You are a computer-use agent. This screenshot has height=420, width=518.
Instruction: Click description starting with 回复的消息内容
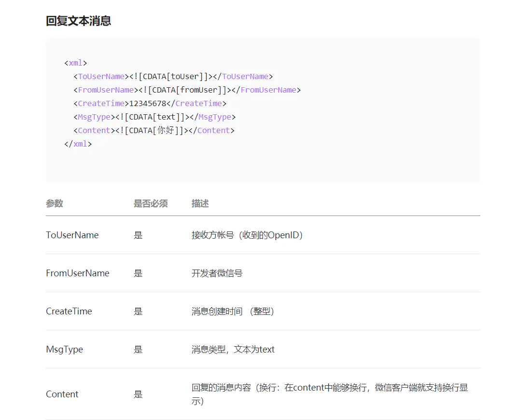(x=330, y=394)
